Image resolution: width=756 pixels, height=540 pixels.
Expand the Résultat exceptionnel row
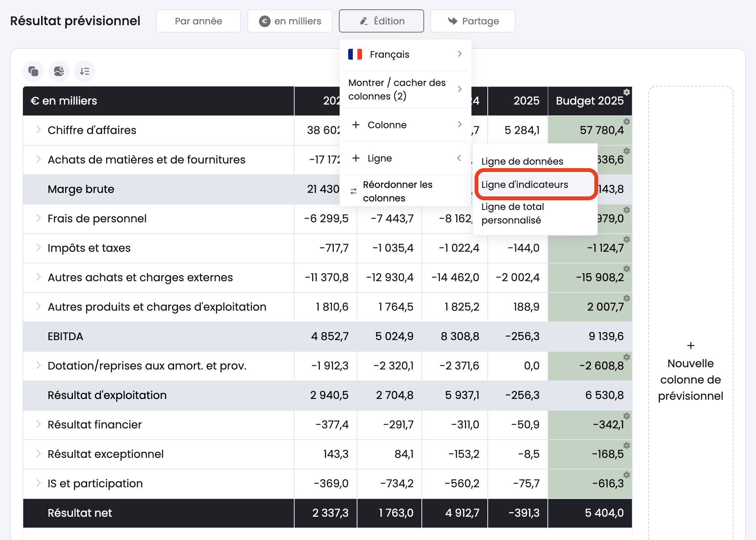[38, 454]
